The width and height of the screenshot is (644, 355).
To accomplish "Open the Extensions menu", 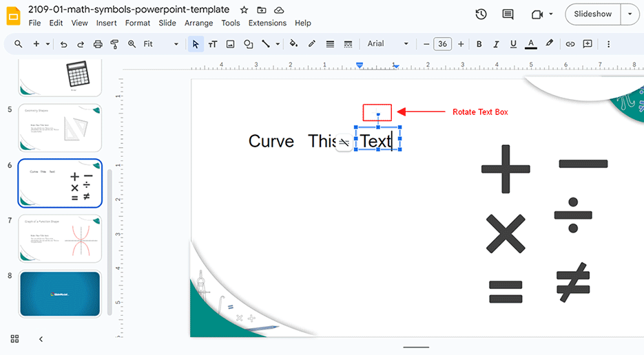I will (267, 23).
